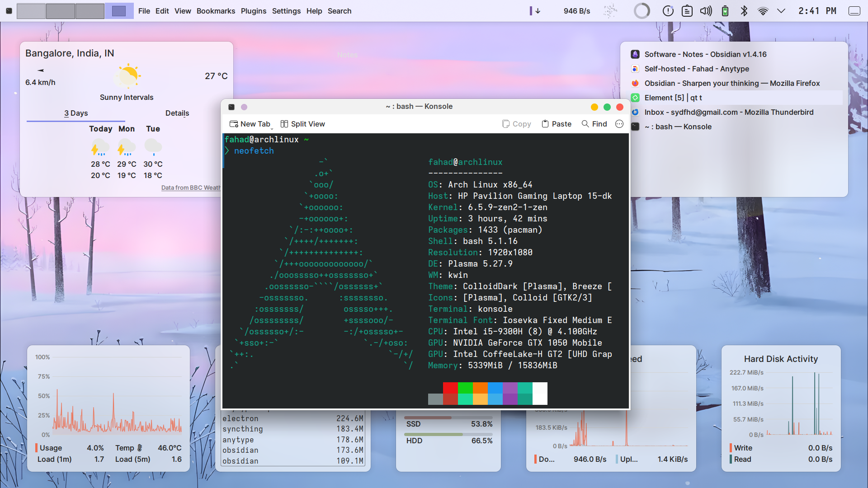Click the neofetch command text in the terminal

(254, 151)
